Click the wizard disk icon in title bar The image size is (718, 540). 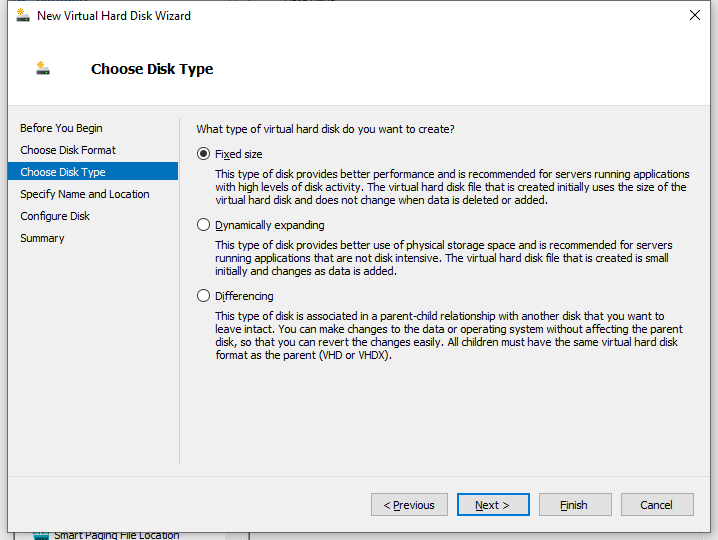22,15
